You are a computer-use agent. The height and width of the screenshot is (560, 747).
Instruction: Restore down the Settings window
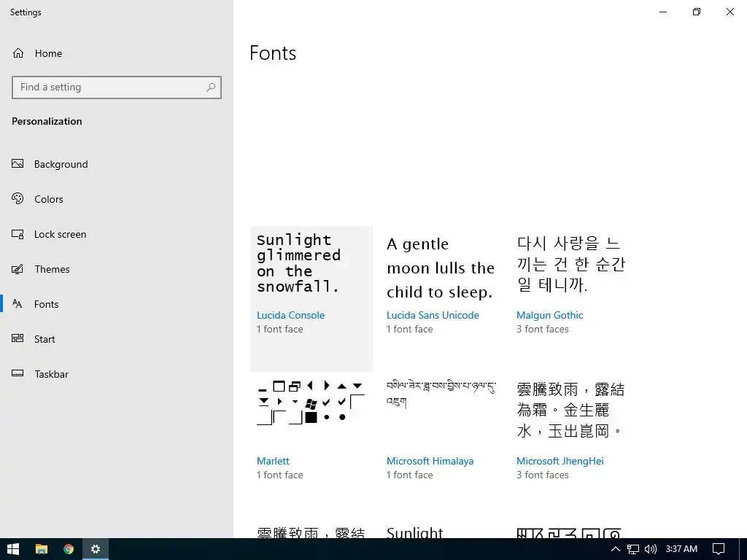[x=697, y=12]
